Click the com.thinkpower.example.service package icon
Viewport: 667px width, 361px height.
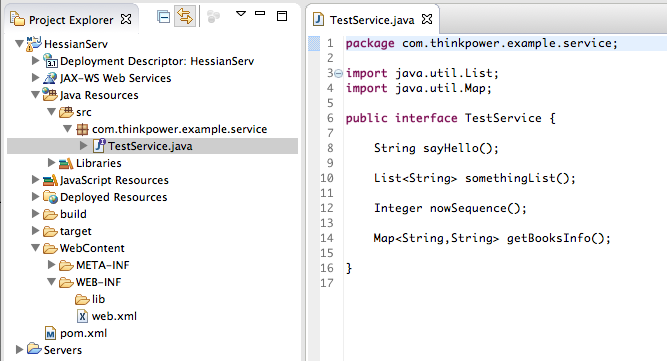(82, 129)
